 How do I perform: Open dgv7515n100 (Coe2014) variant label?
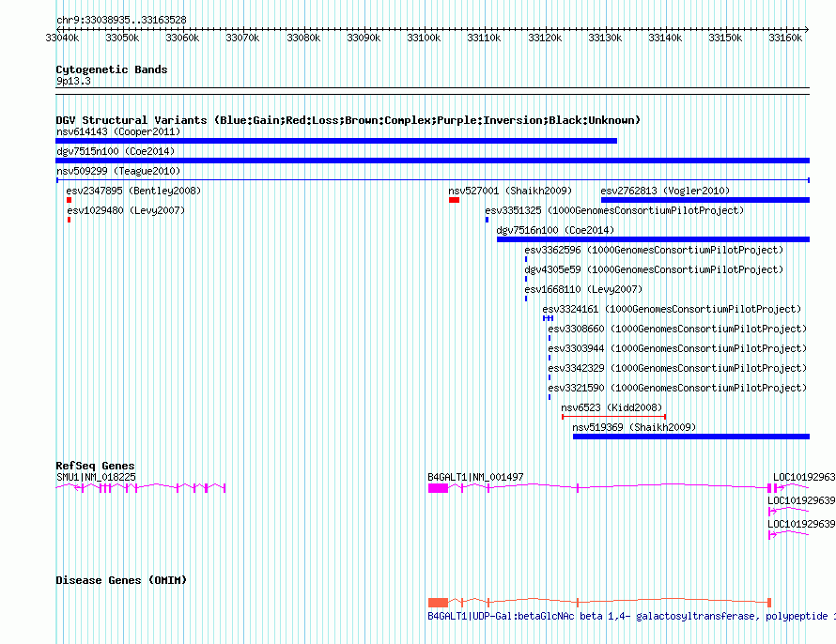116,151
